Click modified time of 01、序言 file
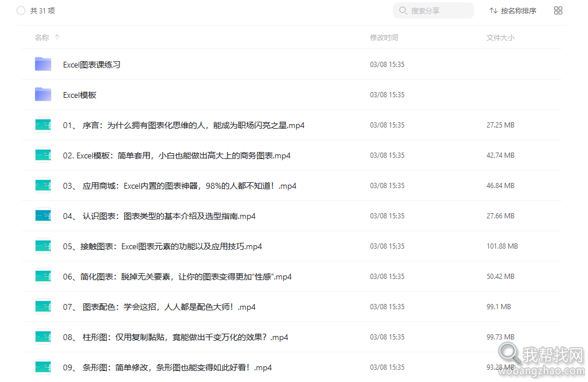Screen dimensions: 588x382 pos(387,125)
